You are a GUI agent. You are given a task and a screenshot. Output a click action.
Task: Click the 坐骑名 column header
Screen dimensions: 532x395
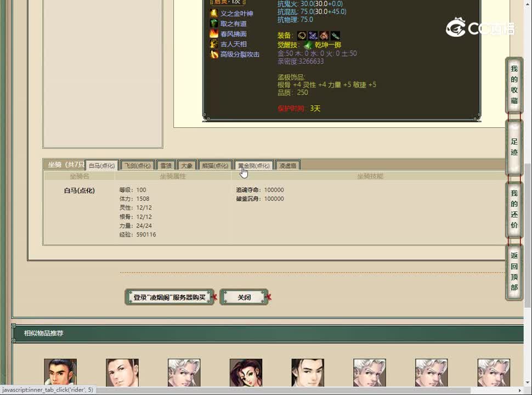80,176
